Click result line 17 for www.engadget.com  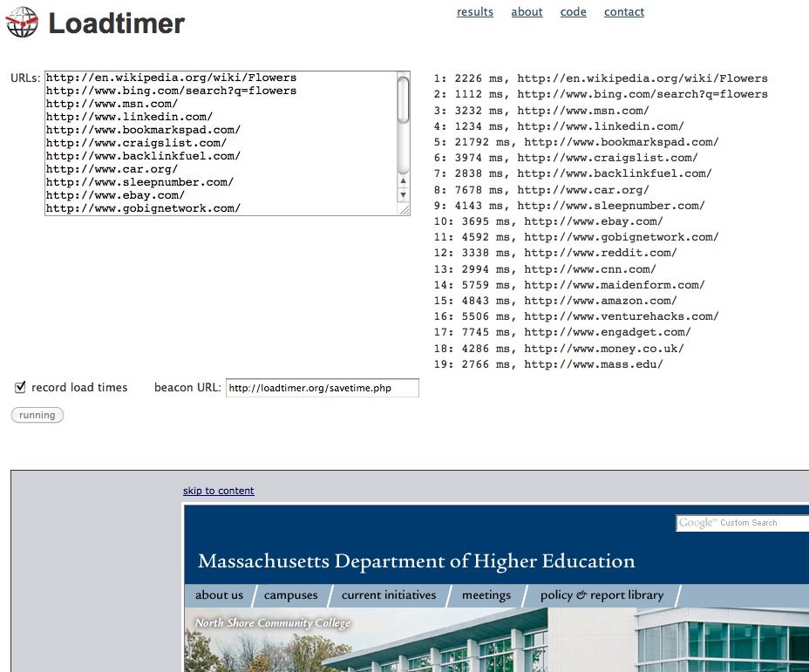(x=562, y=332)
